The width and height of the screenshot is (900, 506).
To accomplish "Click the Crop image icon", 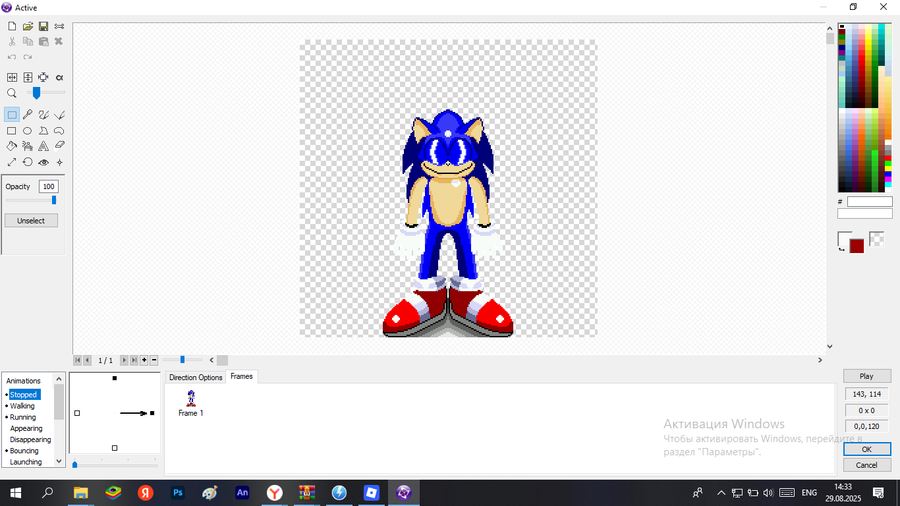I will point(43,77).
